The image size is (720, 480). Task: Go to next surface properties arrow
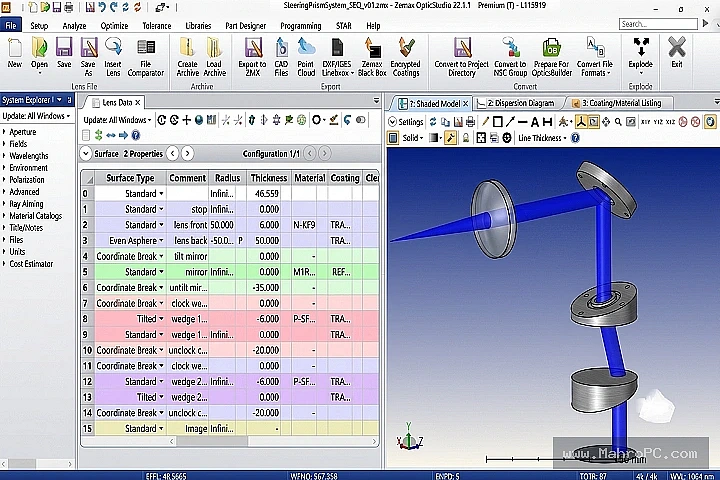187,153
